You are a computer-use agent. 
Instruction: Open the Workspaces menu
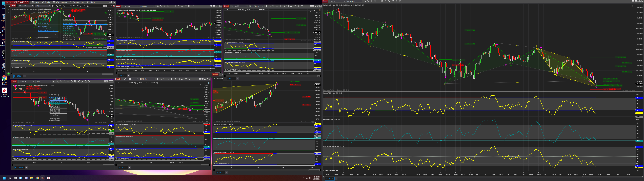(x=60, y=2)
